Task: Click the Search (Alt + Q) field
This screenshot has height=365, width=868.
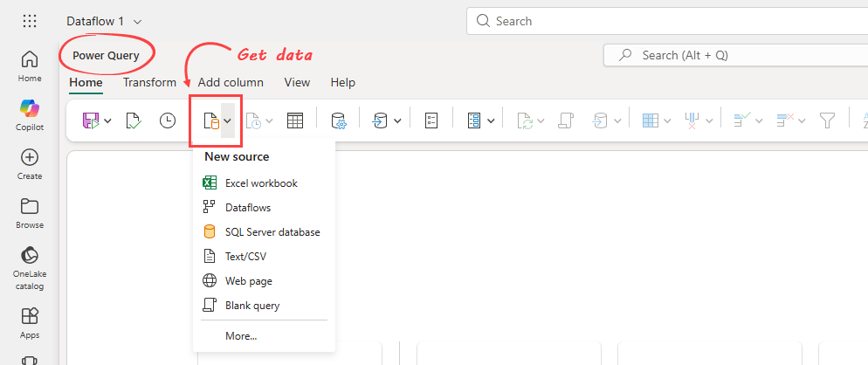Action: pos(735,55)
